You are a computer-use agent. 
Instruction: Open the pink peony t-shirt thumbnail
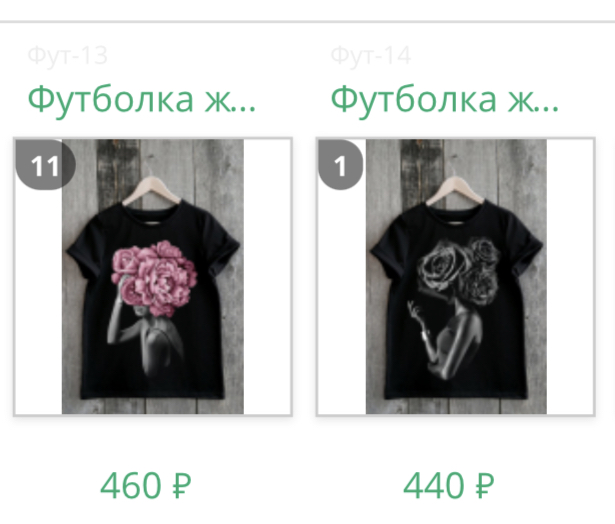153,277
